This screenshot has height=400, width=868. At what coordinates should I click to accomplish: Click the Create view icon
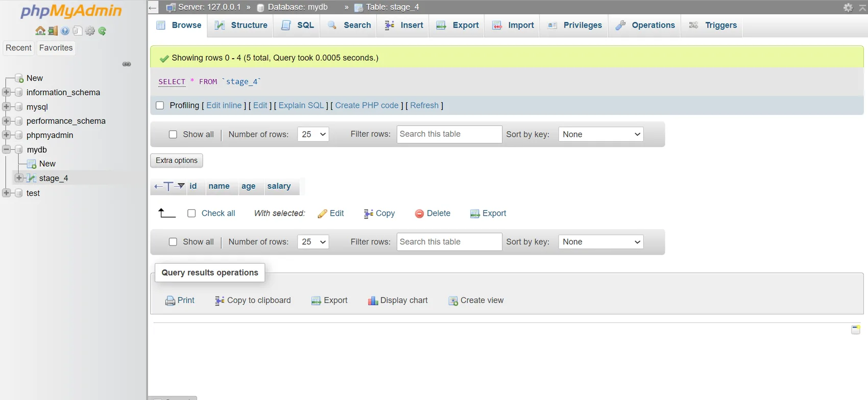pos(453,301)
